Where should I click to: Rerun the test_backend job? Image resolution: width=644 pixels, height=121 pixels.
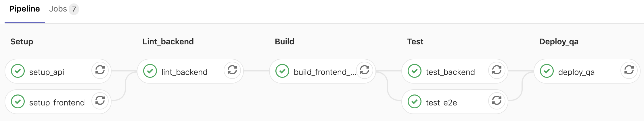tap(497, 70)
